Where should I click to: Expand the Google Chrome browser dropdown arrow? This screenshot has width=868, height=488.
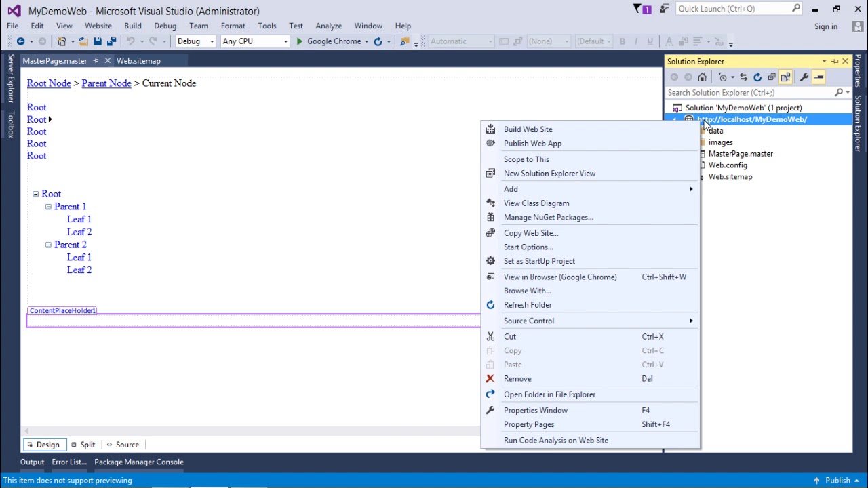tap(366, 41)
